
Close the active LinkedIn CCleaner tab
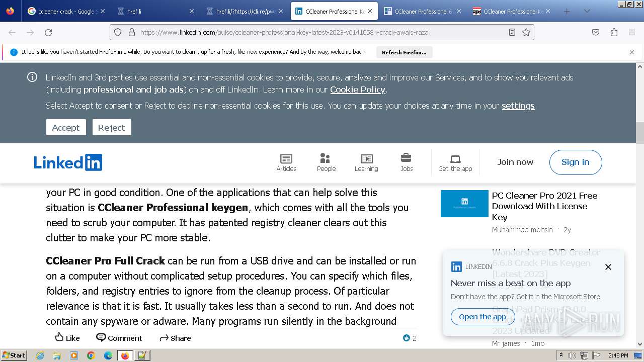pos(370,11)
